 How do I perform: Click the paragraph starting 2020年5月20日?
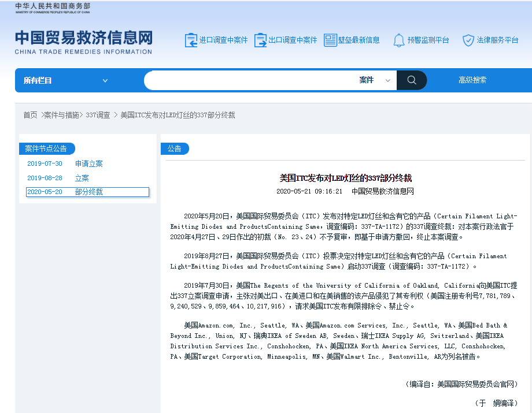tap(343, 226)
